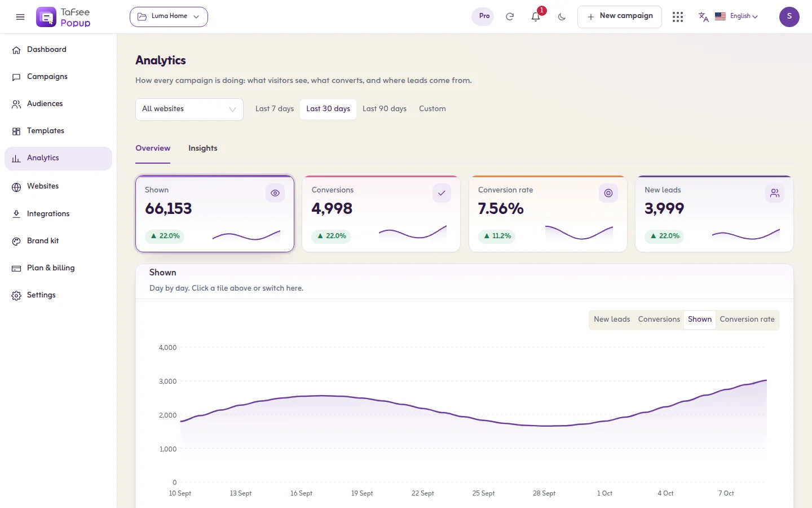Select the Last 7 days range
Image resolution: width=812 pixels, height=508 pixels.
[x=275, y=109]
